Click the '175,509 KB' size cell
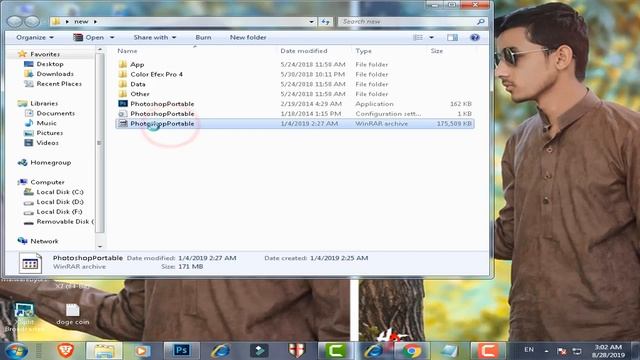This screenshot has height=360, width=640. (x=454, y=123)
